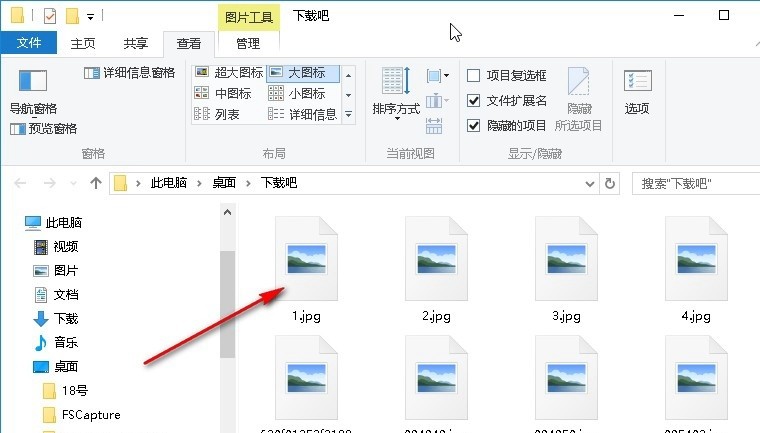Toggle the 详细信息窗格 details pane
Viewport: 760px width, 433px height.
click(x=129, y=73)
